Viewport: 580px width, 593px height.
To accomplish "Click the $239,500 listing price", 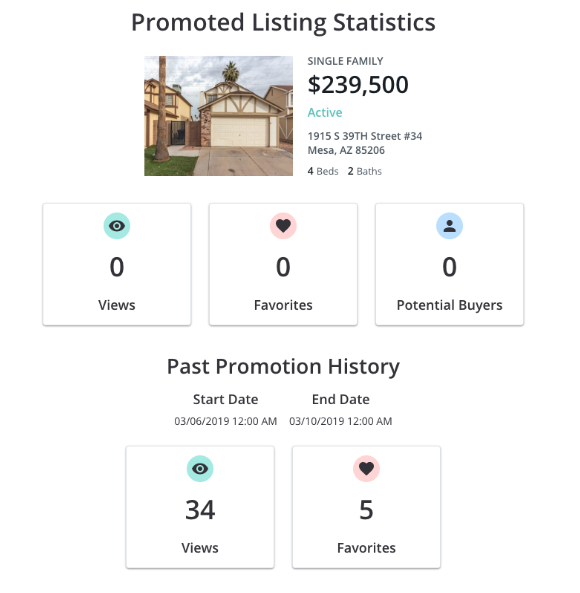I will [358, 84].
